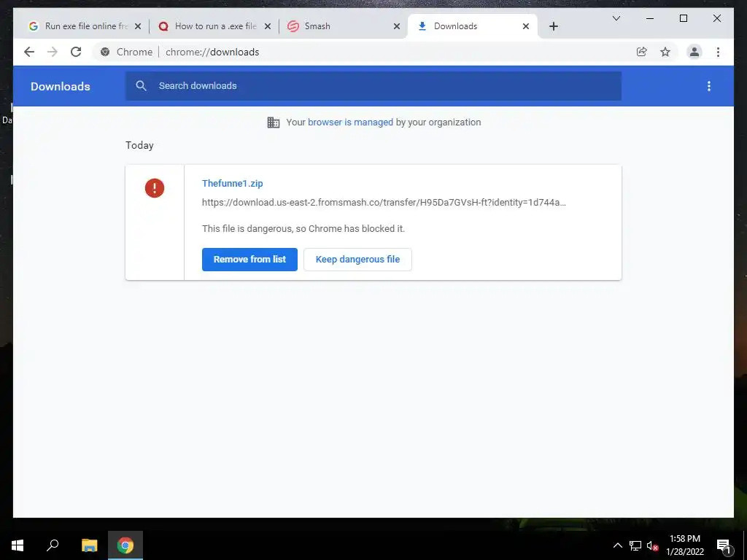Go back with the browser back arrow

[29, 52]
